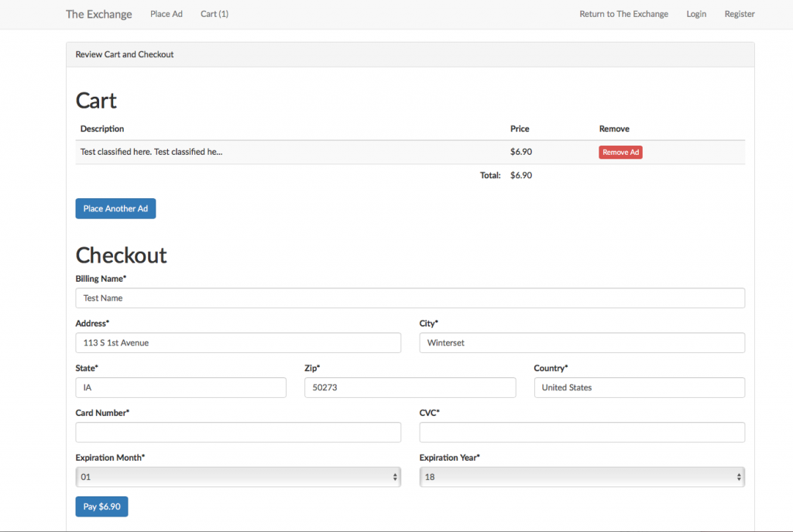Click the Zip* label
Image resolution: width=793 pixels, height=532 pixels.
(312, 368)
